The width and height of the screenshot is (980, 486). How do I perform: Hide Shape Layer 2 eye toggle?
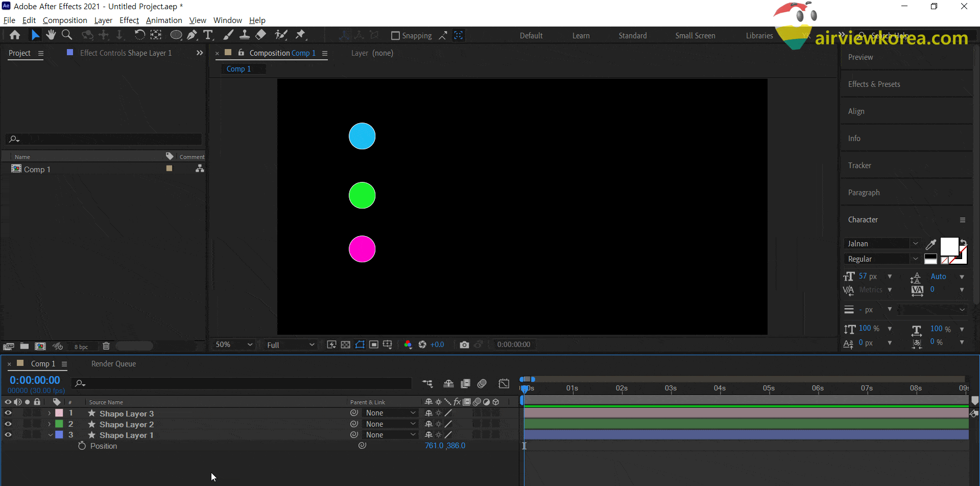pos(8,424)
